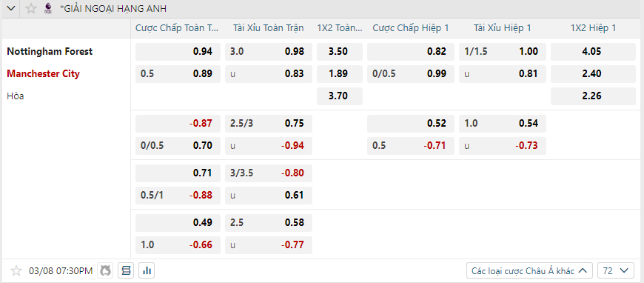644x283 pixels.
Task: Click the Premier League logo icon
Action: pos(48,8)
